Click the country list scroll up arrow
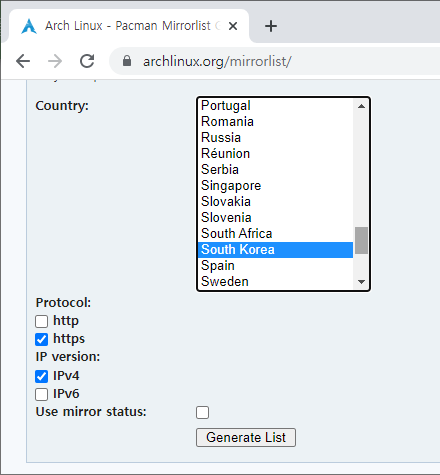Screen dimensions: 440x475 coord(361,106)
